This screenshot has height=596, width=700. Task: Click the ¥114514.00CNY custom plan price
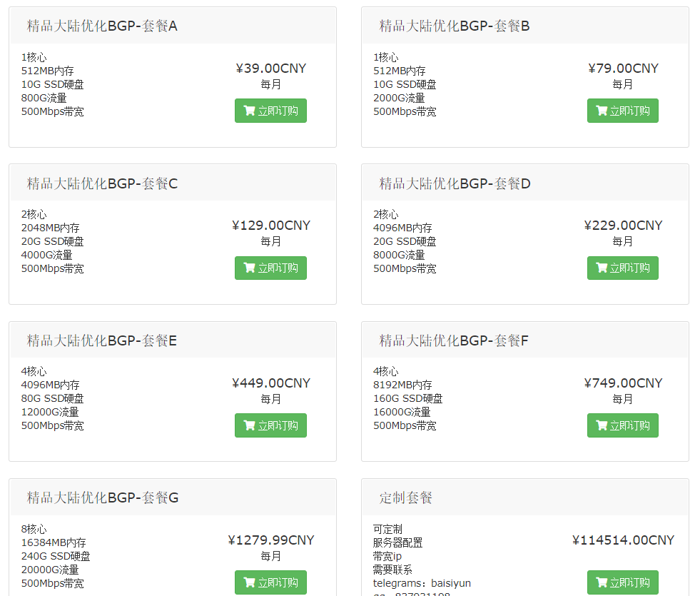coord(622,540)
